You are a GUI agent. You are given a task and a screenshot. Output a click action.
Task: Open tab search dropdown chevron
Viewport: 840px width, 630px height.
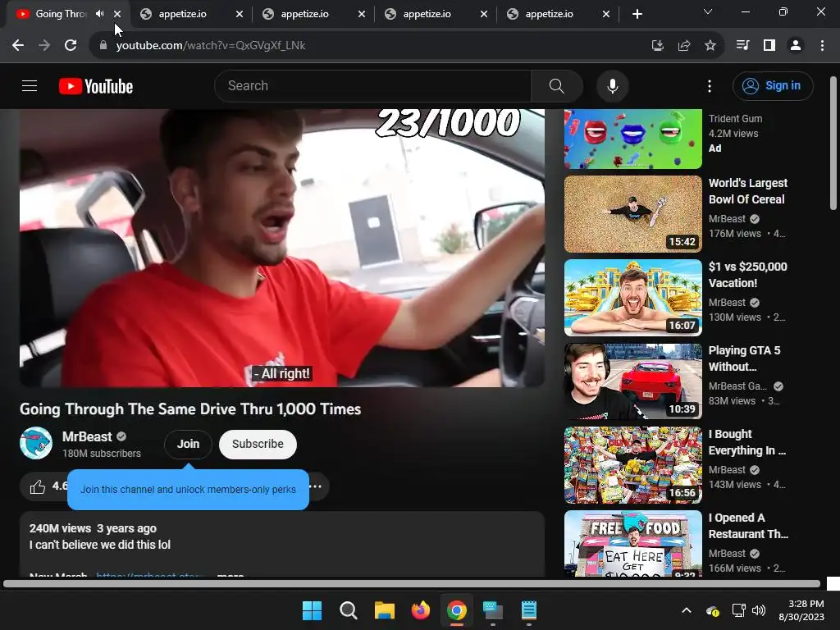(708, 11)
